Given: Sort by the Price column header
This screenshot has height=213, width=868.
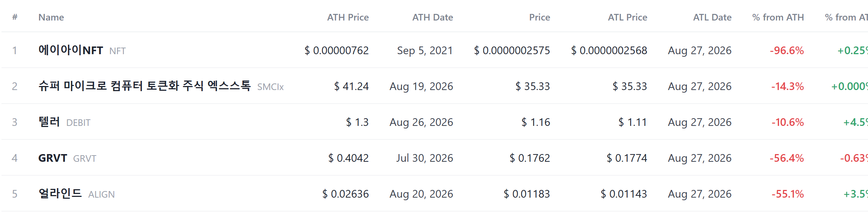Looking at the screenshot, I should [x=539, y=17].
